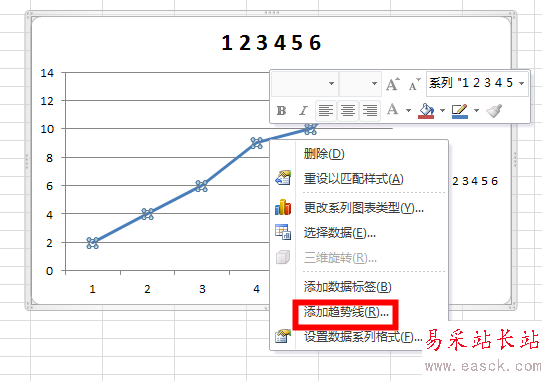This screenshot has width=542, height=381.
Task: Click the vertical axis label 6
Action: pos(49,186)
